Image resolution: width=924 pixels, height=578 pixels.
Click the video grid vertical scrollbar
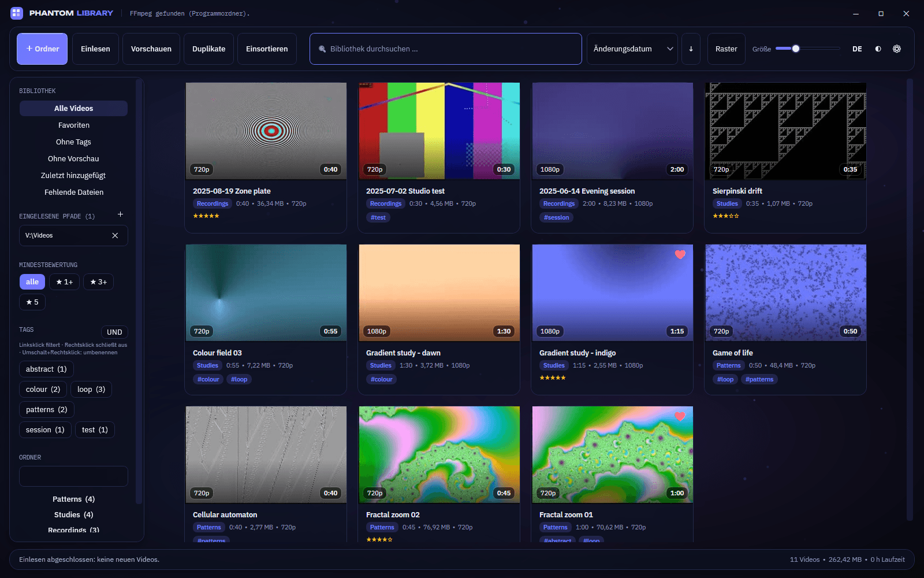[x=910, y=300]
